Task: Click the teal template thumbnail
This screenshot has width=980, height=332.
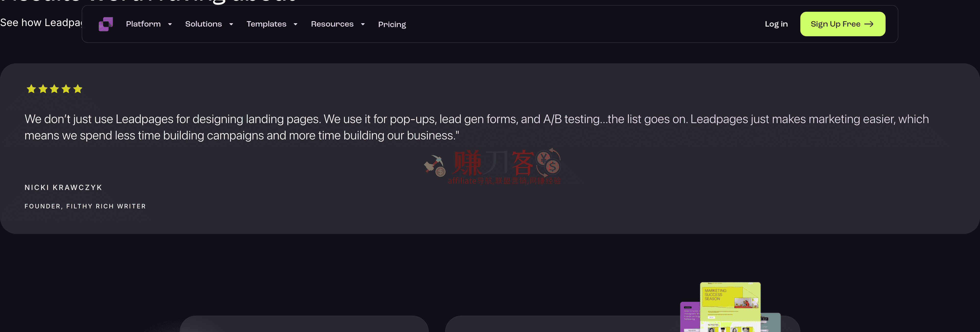Action: [771, 322]
